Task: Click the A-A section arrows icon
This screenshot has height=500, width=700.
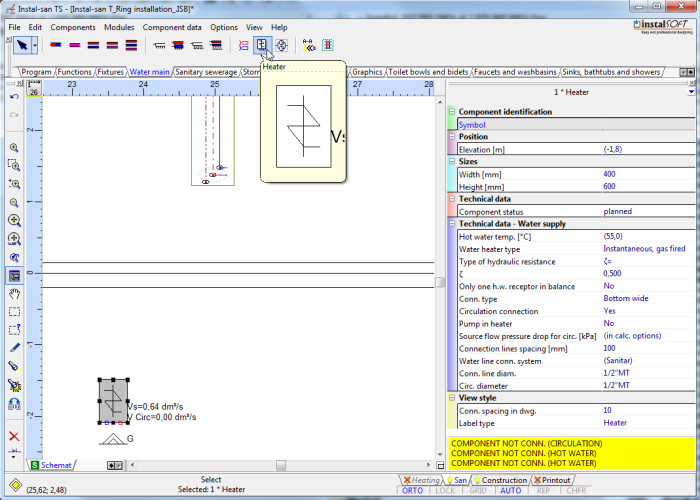Action: (309, 45)
